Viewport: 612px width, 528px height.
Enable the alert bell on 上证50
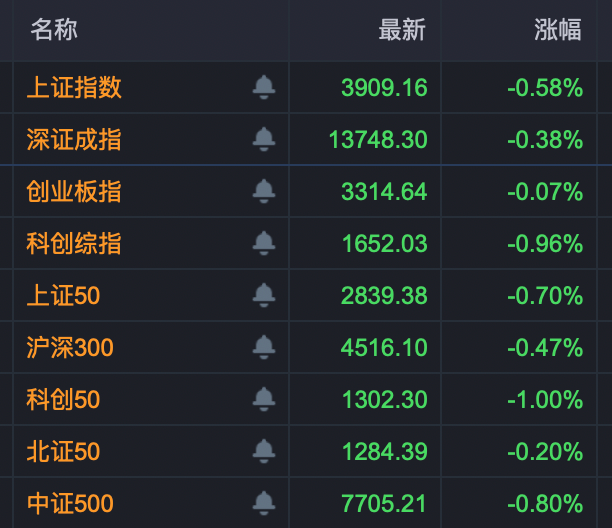[x=264, y=295]
